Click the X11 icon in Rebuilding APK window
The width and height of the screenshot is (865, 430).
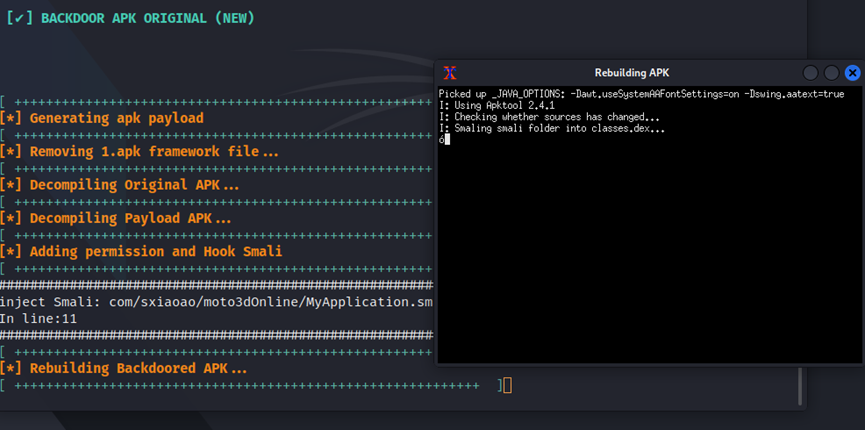450,73
